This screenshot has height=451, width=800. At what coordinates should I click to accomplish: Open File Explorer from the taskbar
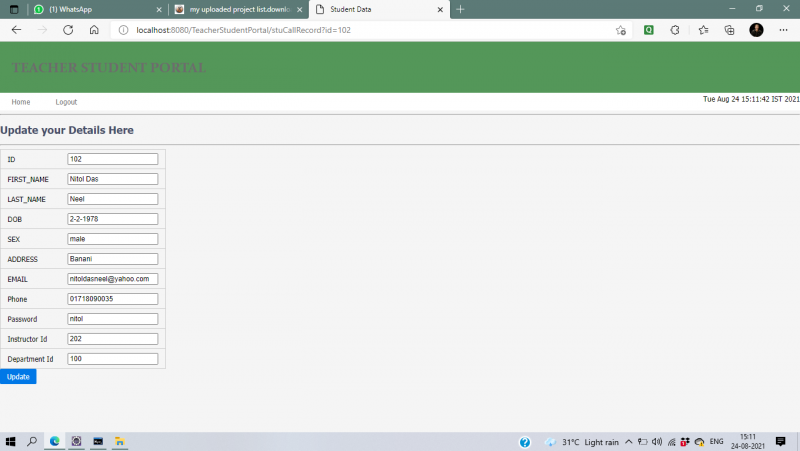[x=120, y=441]
